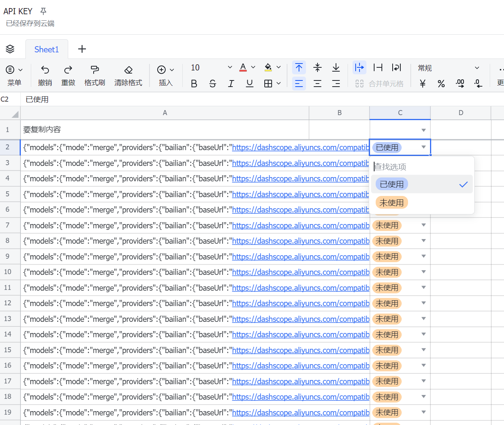Click the clear formatting eraser icon
The image size is (504, 425).
(128, 70)
